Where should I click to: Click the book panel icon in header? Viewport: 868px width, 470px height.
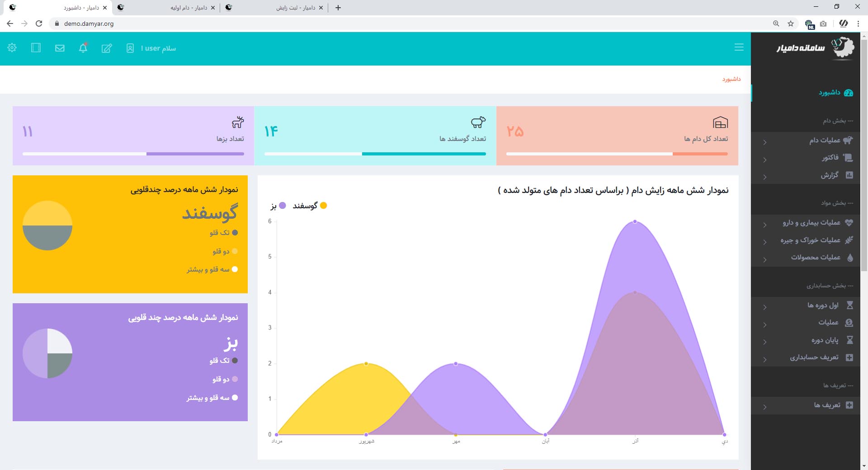[x=36, y=48]
